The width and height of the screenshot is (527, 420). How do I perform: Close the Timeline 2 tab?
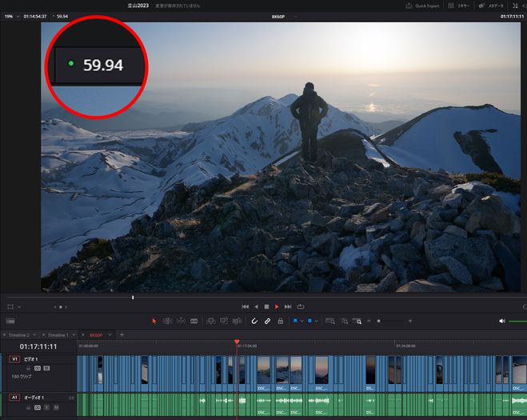pos(4,335)
